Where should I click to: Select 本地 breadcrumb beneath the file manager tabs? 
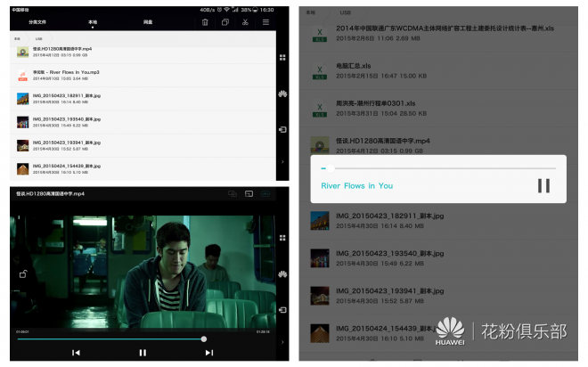click(17, 38)
